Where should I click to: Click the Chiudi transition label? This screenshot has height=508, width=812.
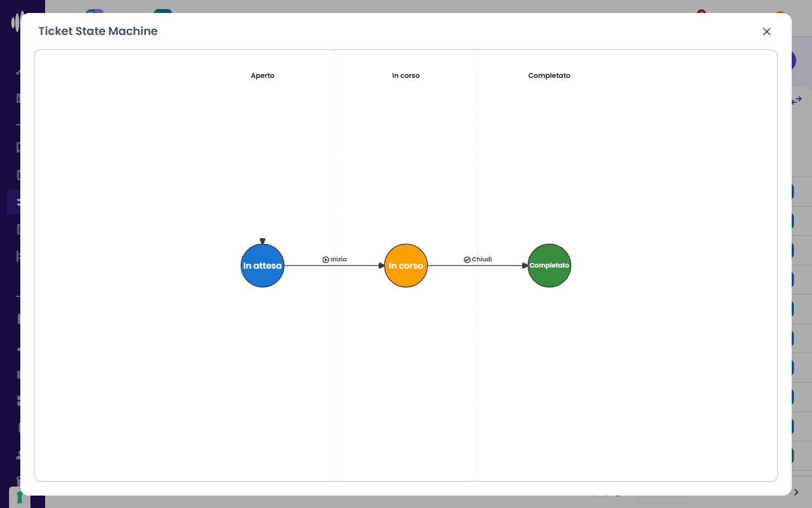click(482, 260)
